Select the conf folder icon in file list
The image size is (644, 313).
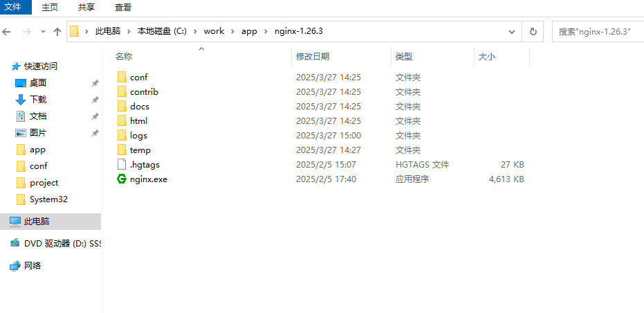click(x=122, y=77)
